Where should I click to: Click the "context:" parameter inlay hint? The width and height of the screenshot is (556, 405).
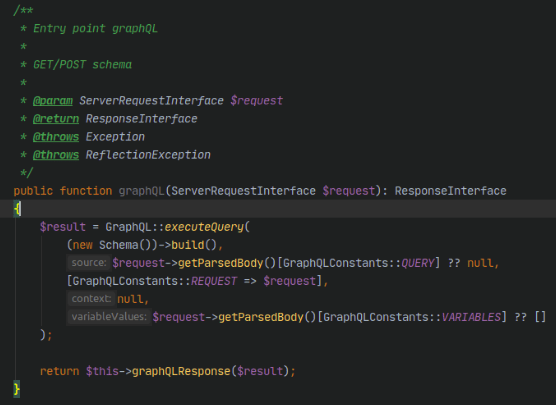point(91,299)
